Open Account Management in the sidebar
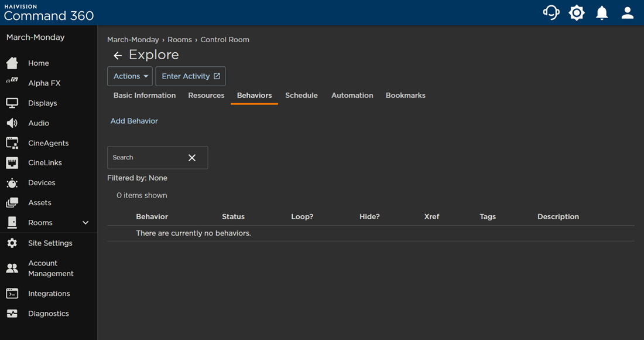 point(51,268)
